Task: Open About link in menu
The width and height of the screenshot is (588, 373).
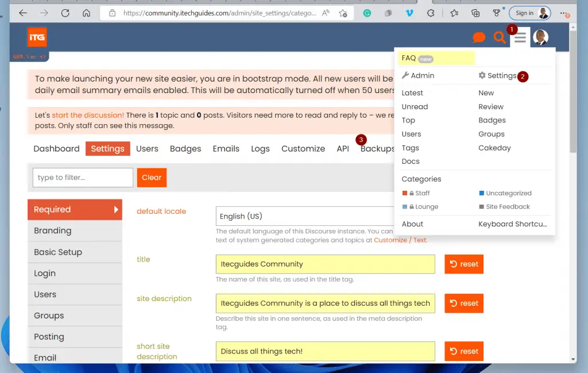Action: coord(412,224)
